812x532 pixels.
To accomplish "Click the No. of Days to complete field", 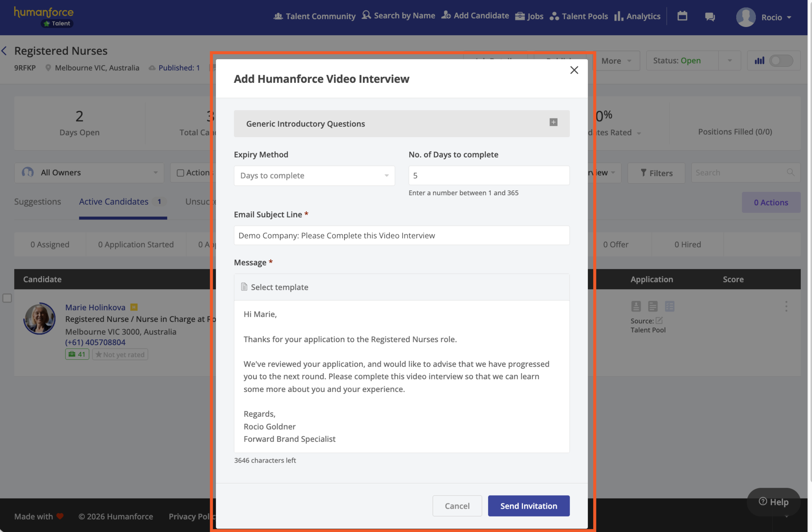I will click(x=489, y=175).
